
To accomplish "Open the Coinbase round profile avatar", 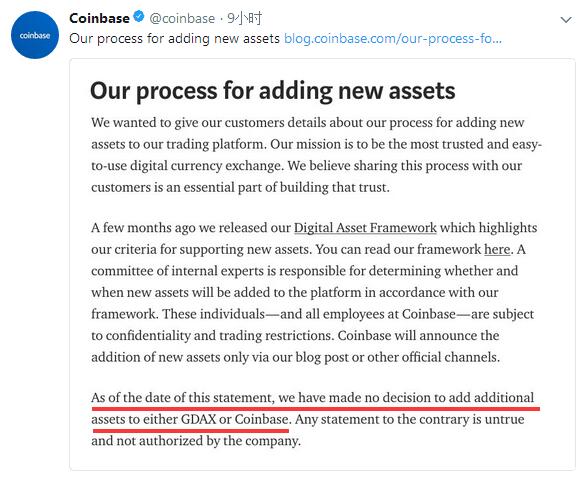I will [x=35, y=35].
